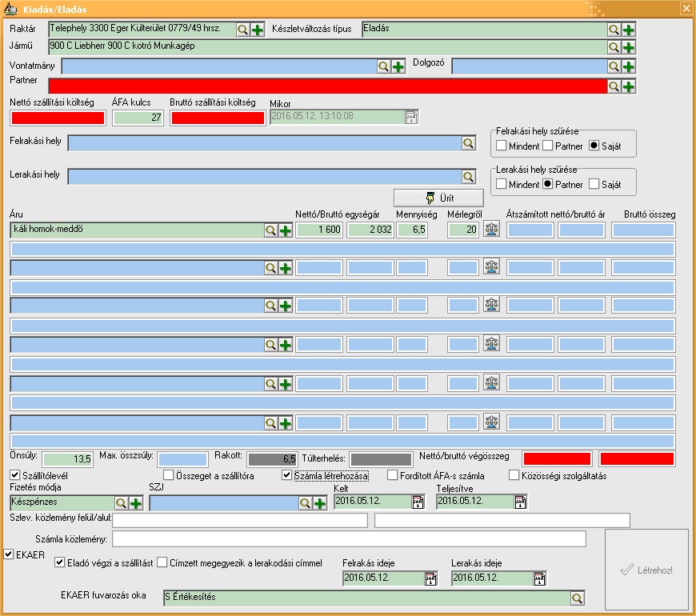This screenshot has width=696, height=616.
Task: Select Mindent in Lerakási hely szűrése
Action: pos(501,184)
